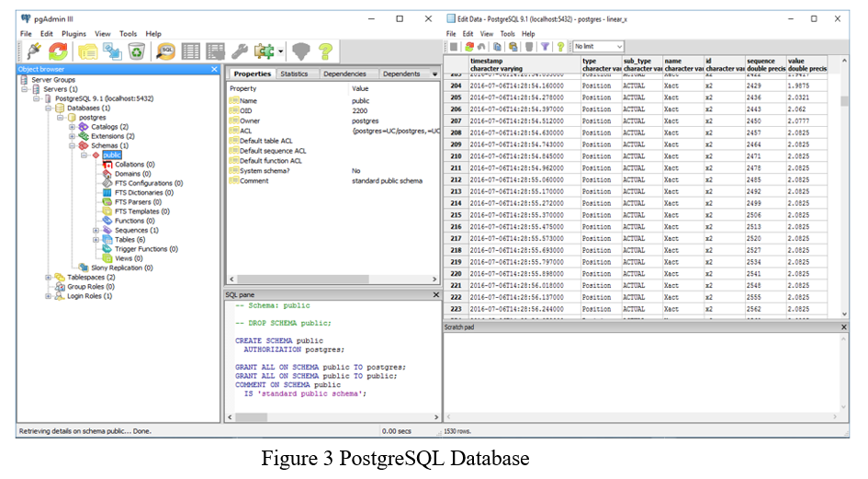The height and width of the screenshot is (479, 868).
Task: Open object Properties from pgAdmin toolbar
Action: (x=87, y=51)
